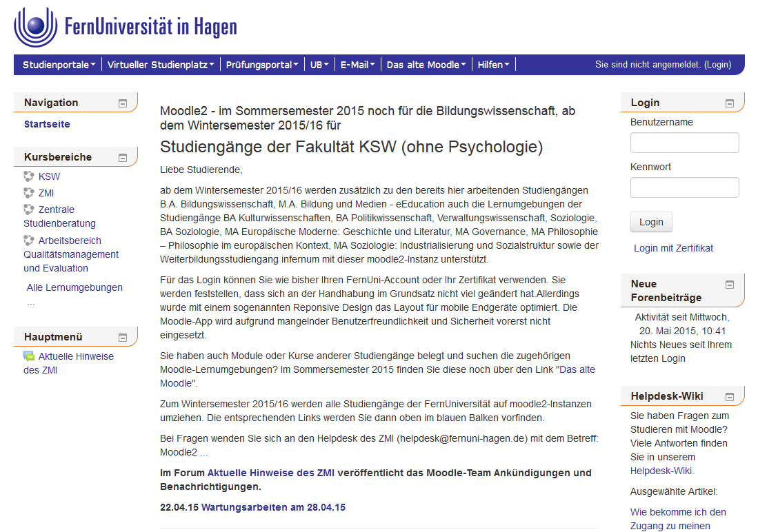Open Arbeitsbereich Qualitätsmanagement und Evaluation link
Screen dimensions: 758x532
[x=71, y=254]
